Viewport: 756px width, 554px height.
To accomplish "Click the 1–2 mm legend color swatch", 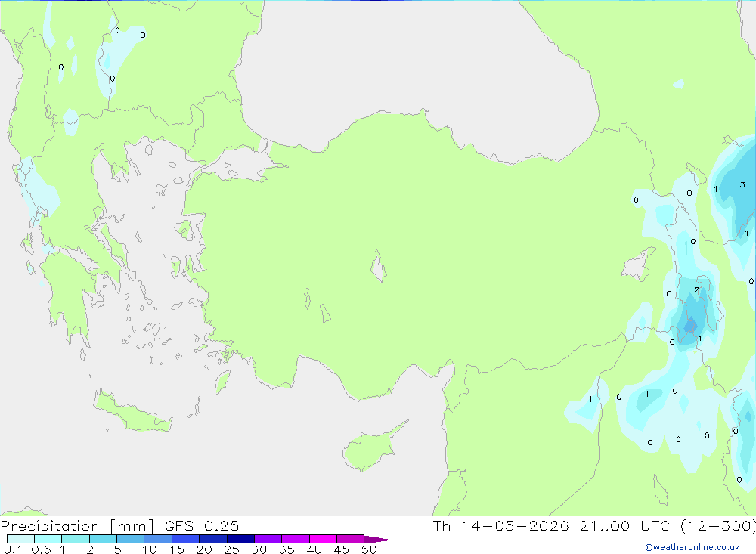I will (x=76, y=539).
